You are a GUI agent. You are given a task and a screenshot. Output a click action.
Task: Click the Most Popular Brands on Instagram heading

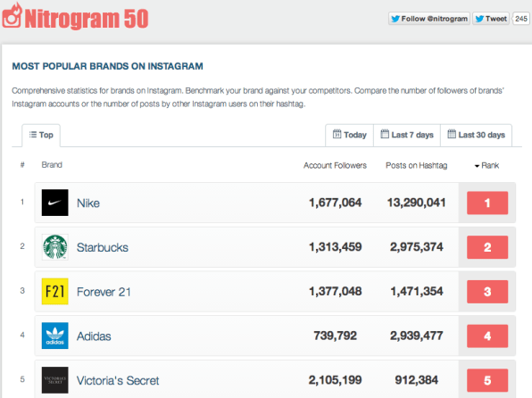tap(107, 66)
